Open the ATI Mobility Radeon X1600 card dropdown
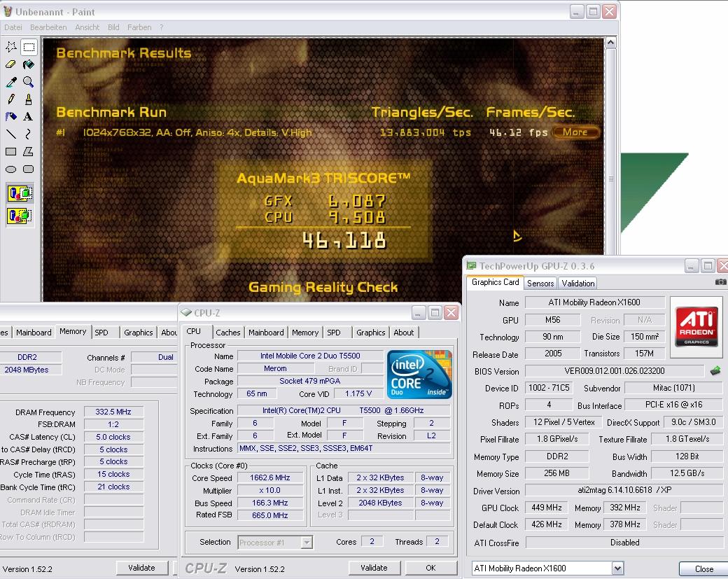This screenshot has height=579, width=728. 547,568
